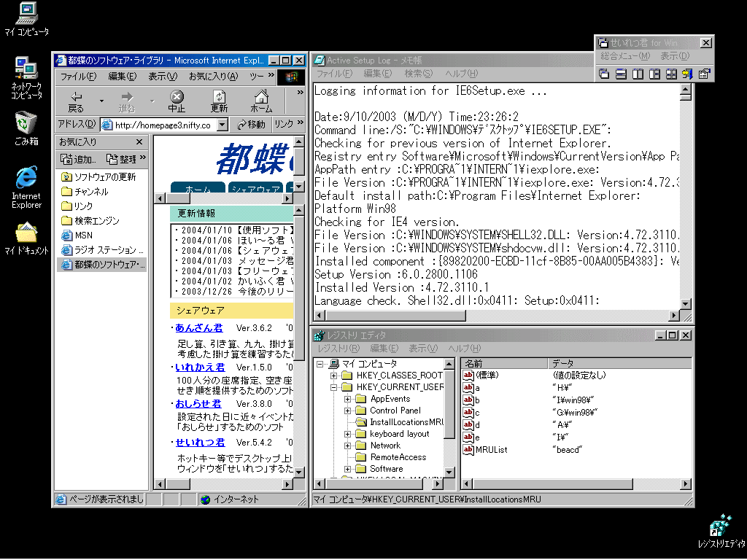Image resolution: width=747 pixels, height=560 pixels.
Task: Select the RemoteAccess registry key
Action: click(x=398, y=457)
